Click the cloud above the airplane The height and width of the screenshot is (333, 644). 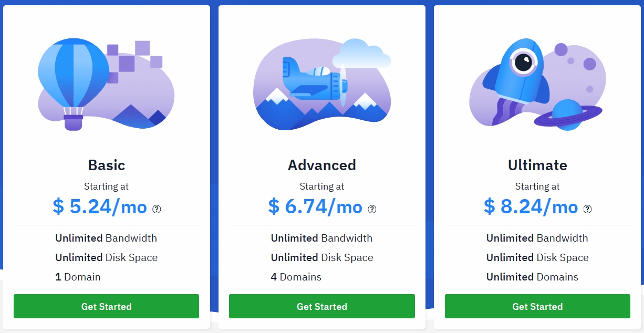point(361,53)
